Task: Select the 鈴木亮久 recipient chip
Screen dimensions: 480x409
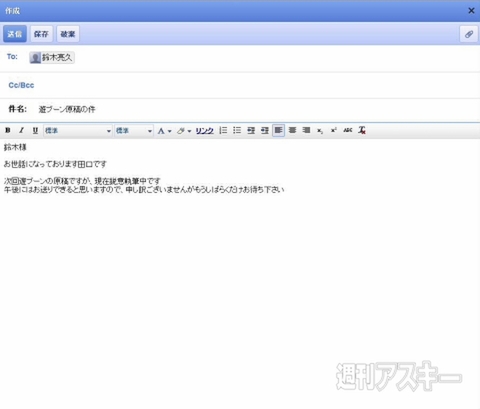Action: tap(52, 57)
